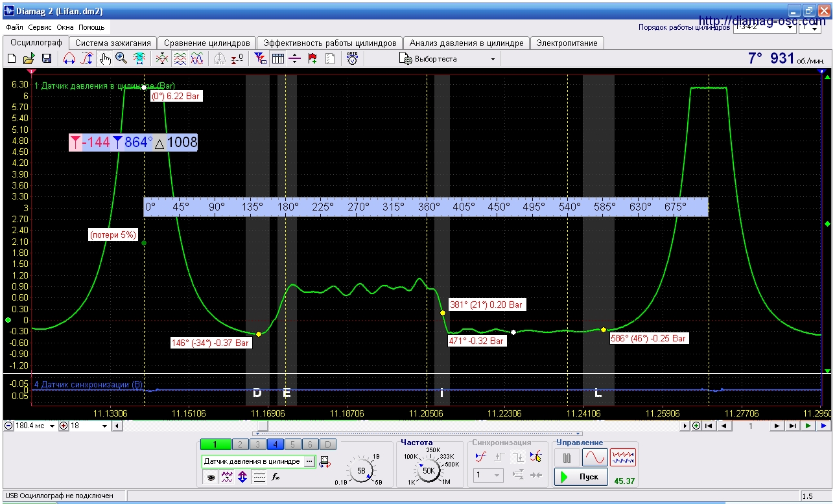Open a file with the folder icon
This screenshot has width=835, height=504.
29,59
